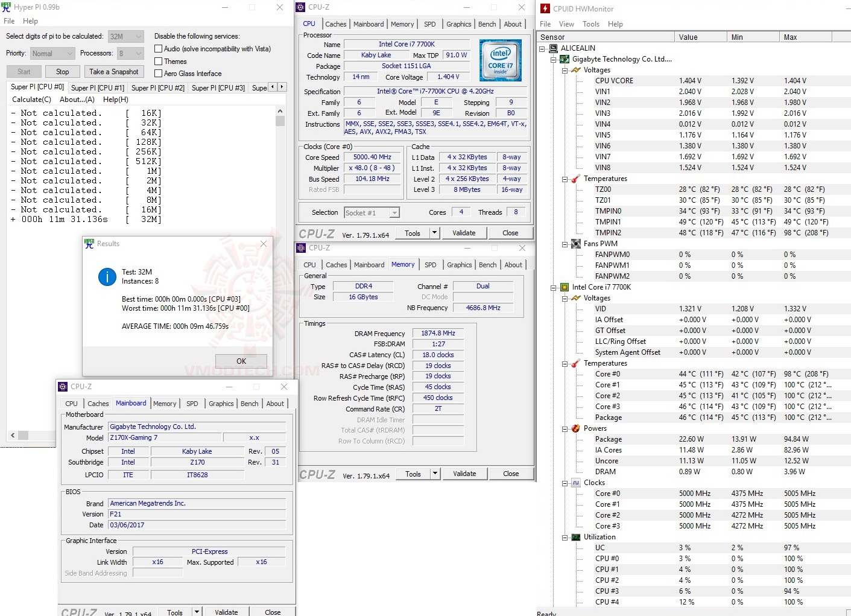Check the Audio incompatibility option
This screenshot has height=616, width=851.
158,48
